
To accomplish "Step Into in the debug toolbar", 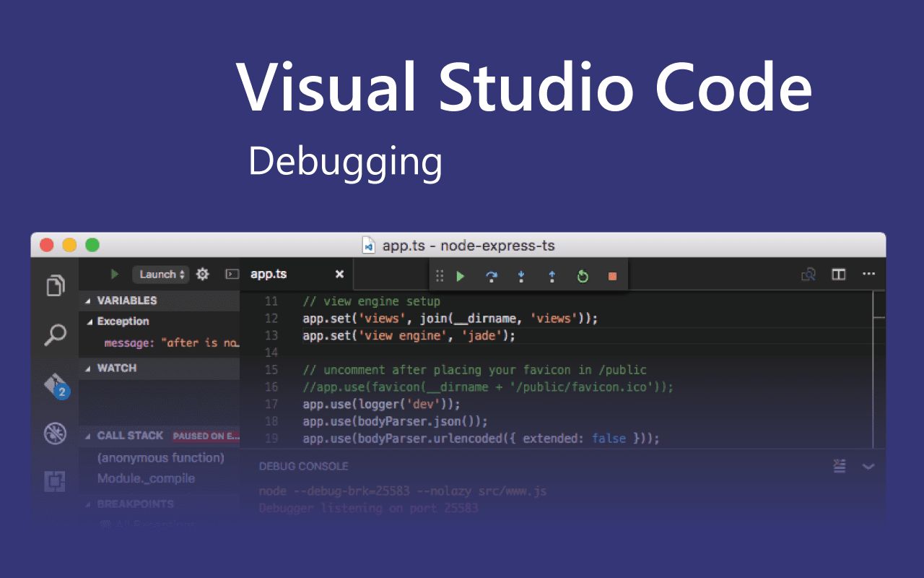I will pyautogui.click(x=521, y=276).
